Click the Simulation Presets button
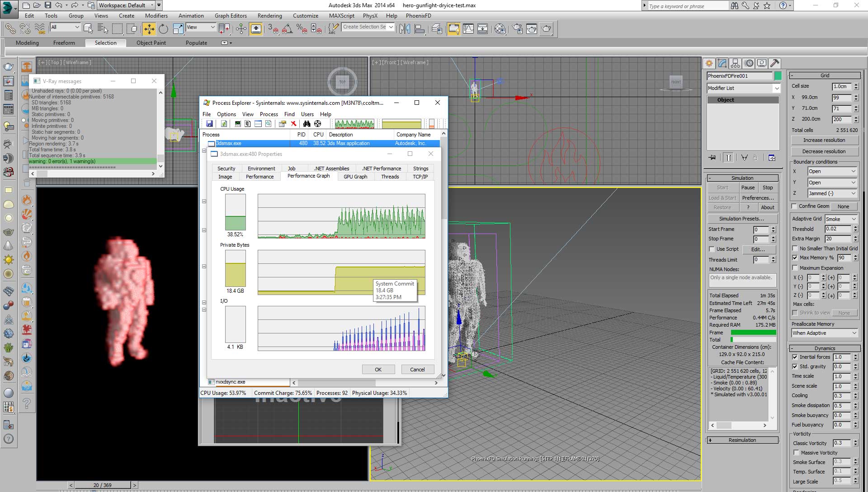Viewport: 868px width, 492px height. [741, 219]
